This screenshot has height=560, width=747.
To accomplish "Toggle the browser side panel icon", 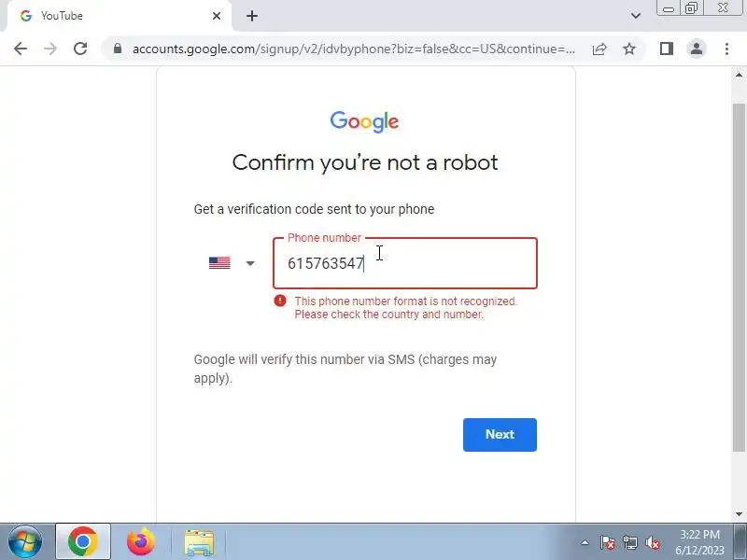I will pyautogui.click(x=667, y=49).
